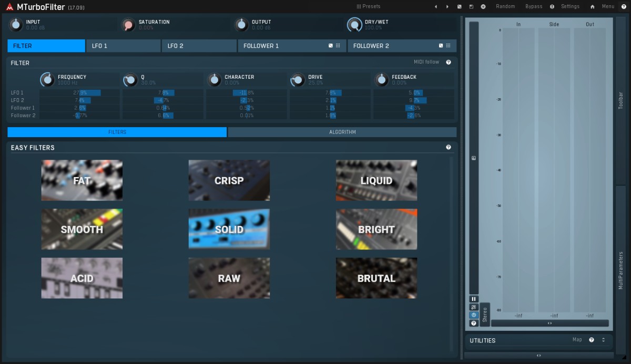Toggle the Bypass button
The width and height of the screenshot is (631, 364).
[534, 6]
